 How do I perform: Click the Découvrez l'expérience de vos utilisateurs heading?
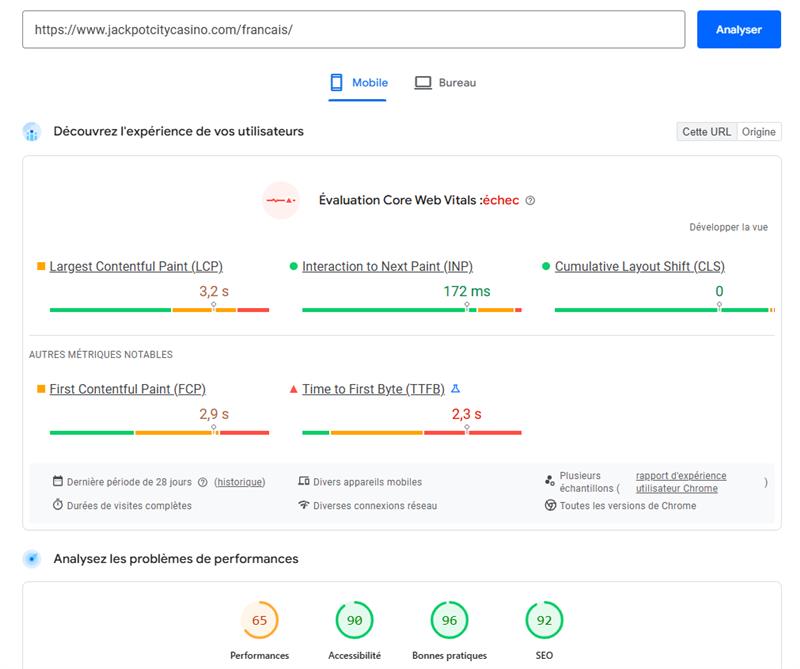pyautogui.click(x=179, y=132)
